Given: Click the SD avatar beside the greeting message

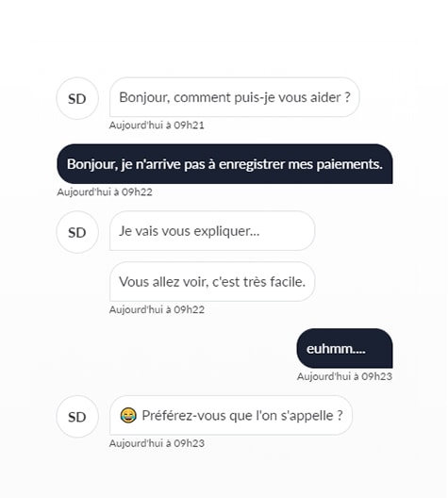Looking at the screenshot, I should (x=77, y=98).
